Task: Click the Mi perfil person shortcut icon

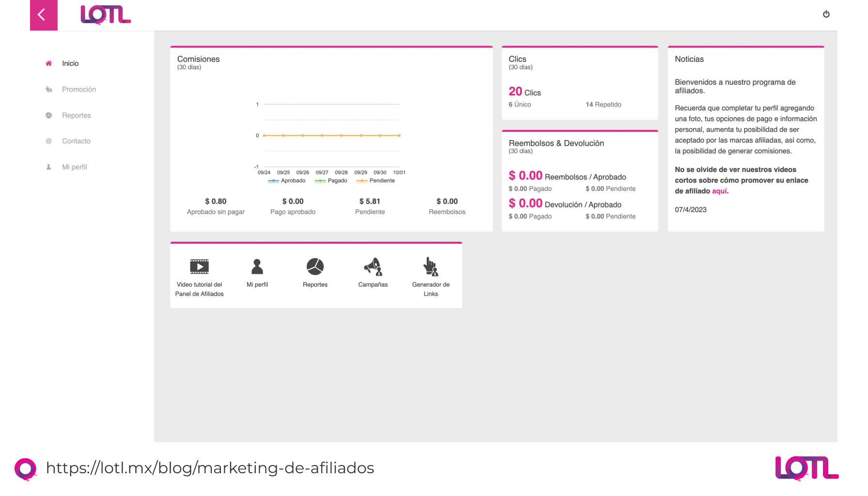Action: 257,266
